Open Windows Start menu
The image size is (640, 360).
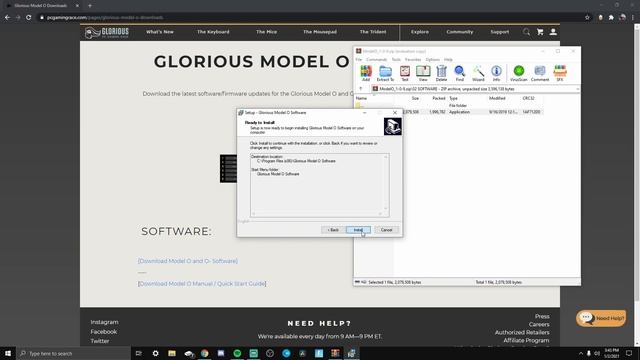(8, 353)
